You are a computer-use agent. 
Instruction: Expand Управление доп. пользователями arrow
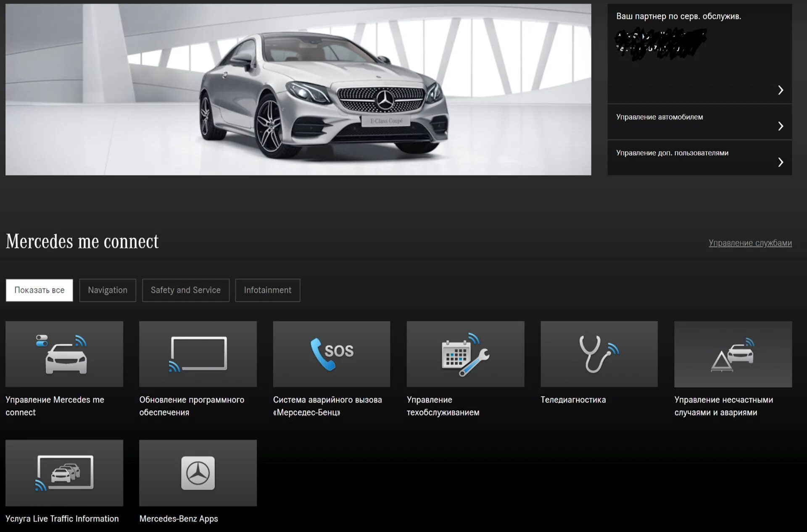(x=781, y=162)
